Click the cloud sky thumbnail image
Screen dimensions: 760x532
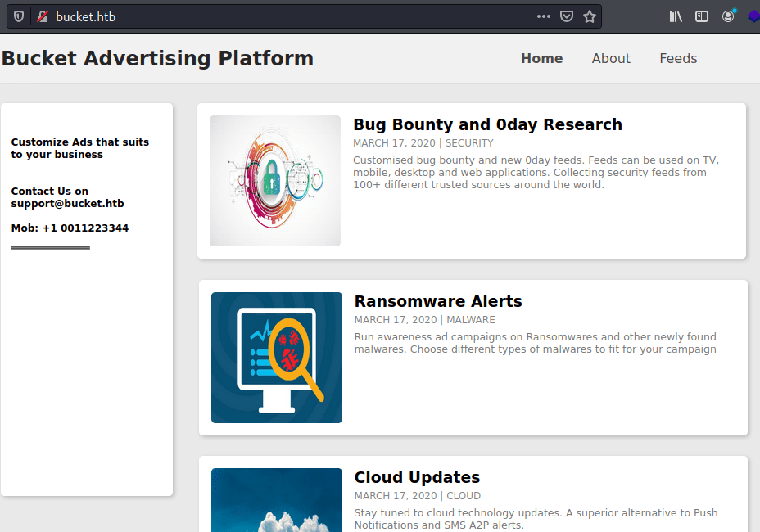coord(277,500)
